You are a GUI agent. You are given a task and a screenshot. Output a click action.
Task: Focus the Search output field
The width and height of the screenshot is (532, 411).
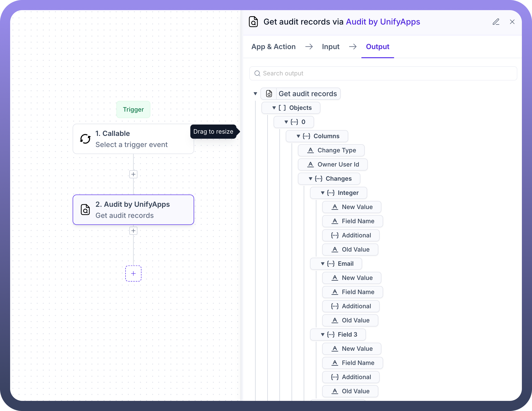tap(383, 74)
